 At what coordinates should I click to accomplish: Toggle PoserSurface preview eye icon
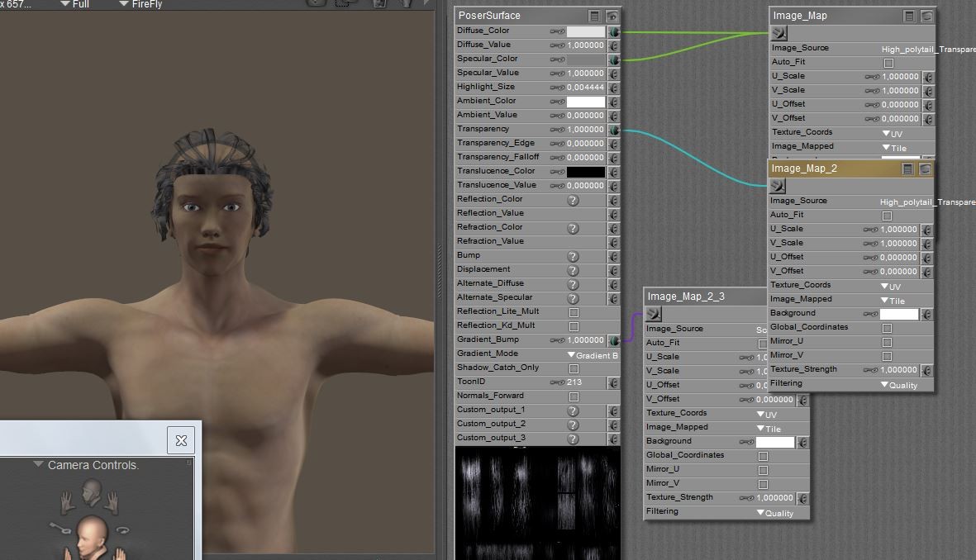point(612,16)
